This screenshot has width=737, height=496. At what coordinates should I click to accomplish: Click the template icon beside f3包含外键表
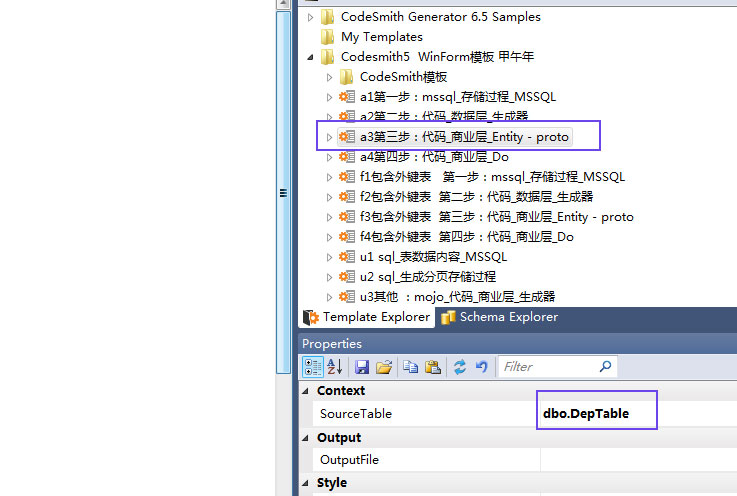coord(347,216)
